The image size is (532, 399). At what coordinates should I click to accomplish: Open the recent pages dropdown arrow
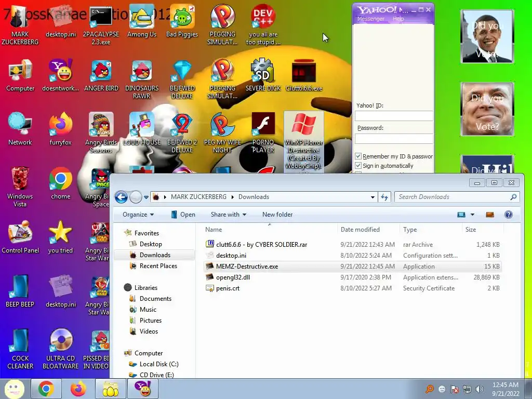pos(146,197)
